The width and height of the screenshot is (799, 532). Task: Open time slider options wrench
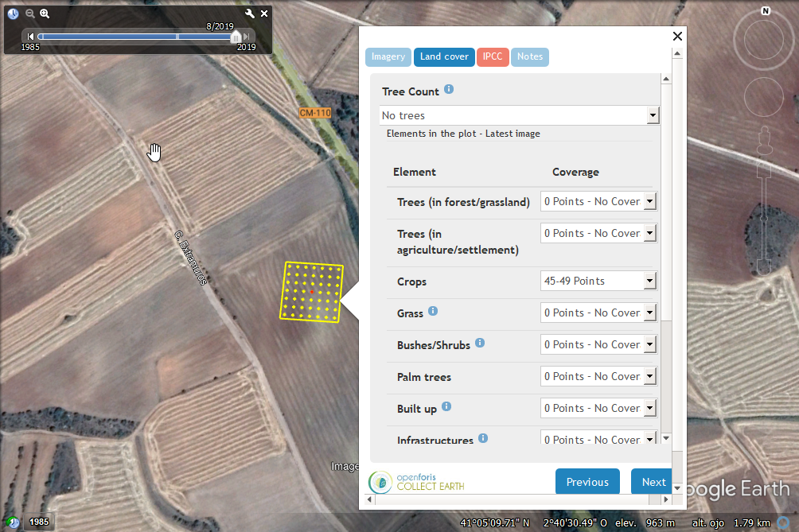coord(250,14)
